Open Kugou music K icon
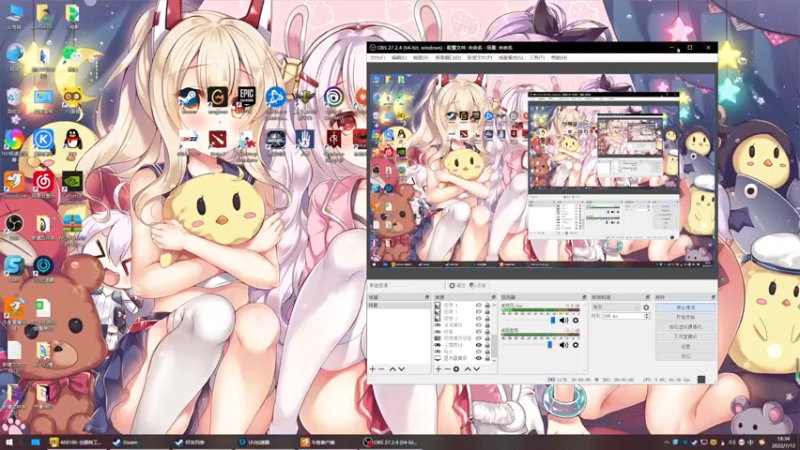Viewport: 800px width, 450px height. pyautogui.click(x=43, y=141)
